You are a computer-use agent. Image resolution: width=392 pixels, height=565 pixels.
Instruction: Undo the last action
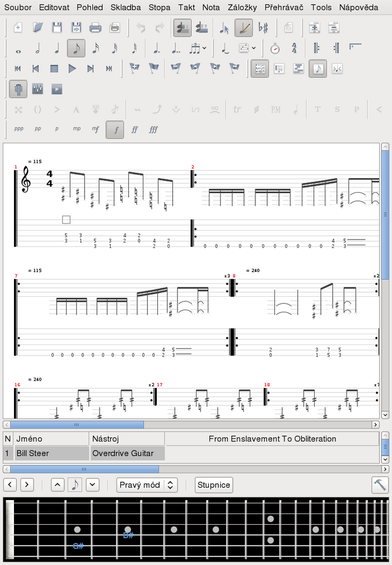click(x=141, y=28)
